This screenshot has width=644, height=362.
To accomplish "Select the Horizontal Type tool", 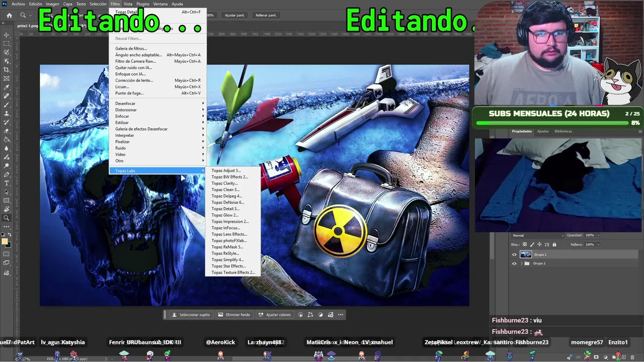I will click(7, 183).
